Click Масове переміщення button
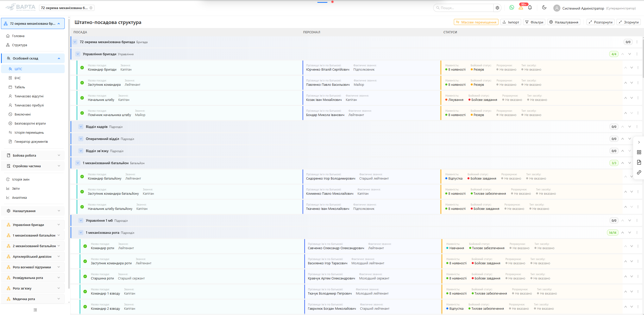This screenshot has height=315, width=644. pos(476,22)
